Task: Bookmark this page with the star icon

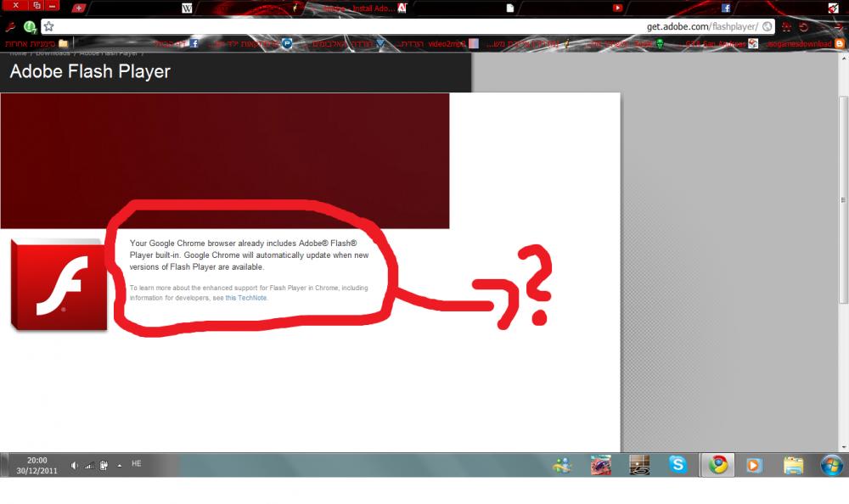Action: pyautogui.click(x=48, y=26)
